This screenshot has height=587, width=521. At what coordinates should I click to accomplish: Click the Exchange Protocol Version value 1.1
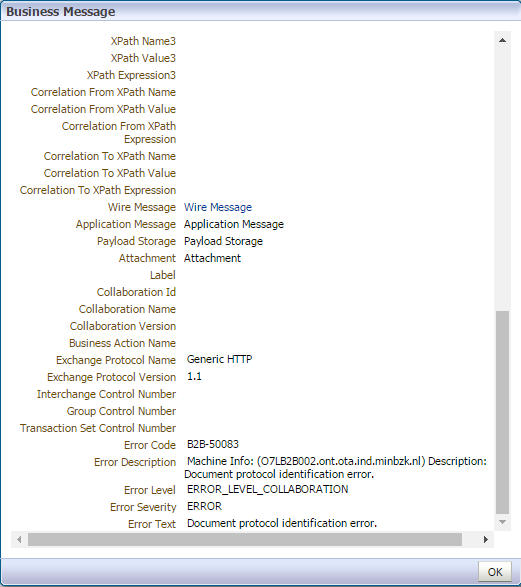pyautogui.click(x=194, y=376)
